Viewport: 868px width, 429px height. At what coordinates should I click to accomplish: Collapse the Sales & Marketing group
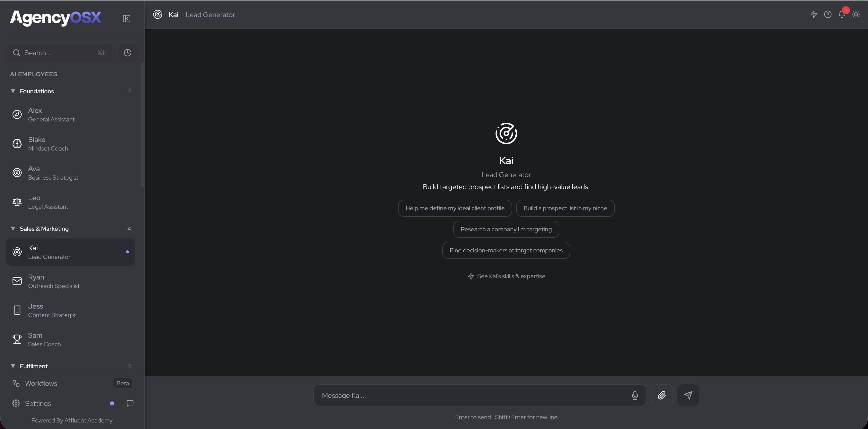click(x=13, y=229)
